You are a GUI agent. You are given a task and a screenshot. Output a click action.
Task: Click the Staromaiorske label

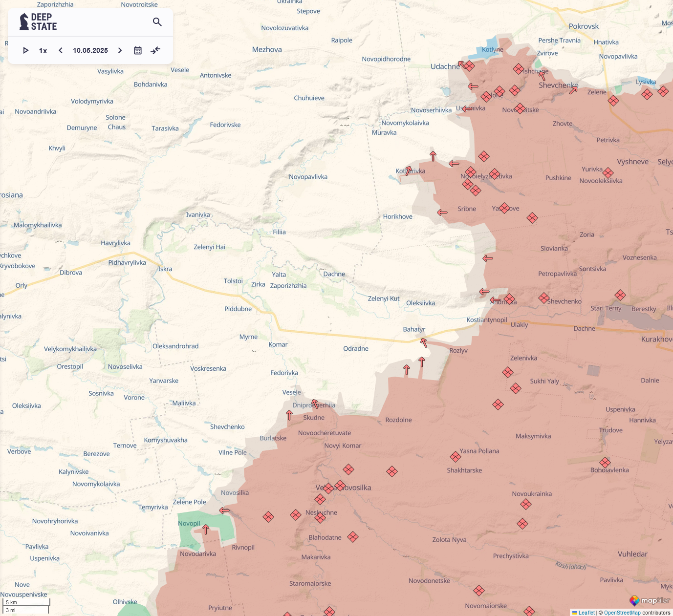point(310,583)
